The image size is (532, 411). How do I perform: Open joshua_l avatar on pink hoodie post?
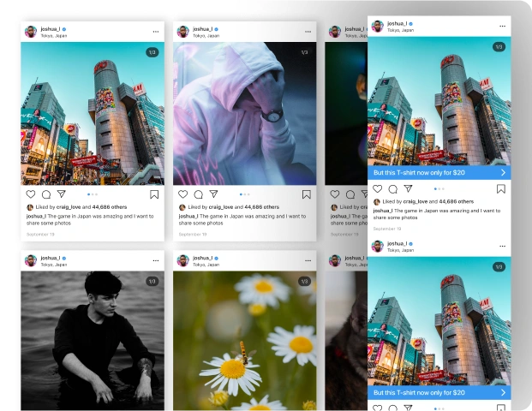183,32
